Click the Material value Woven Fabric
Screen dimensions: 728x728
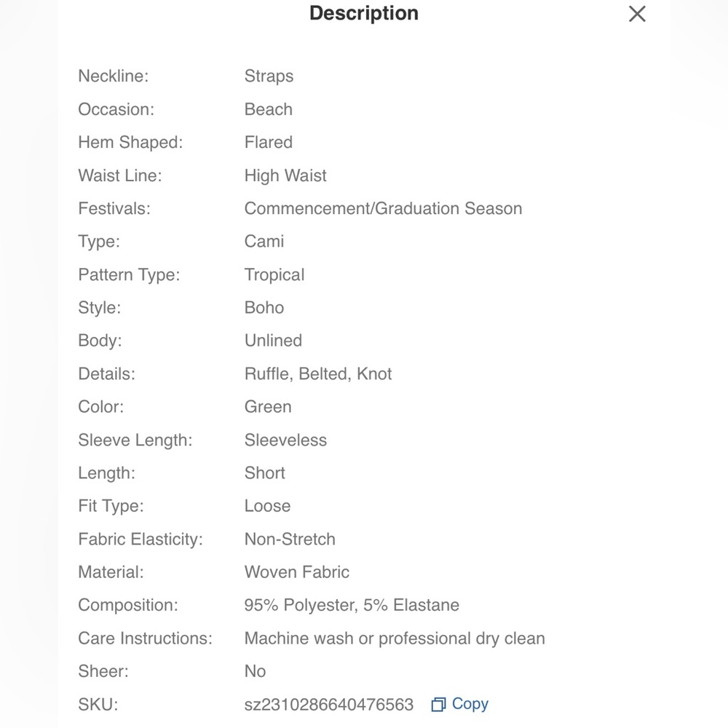tap(297, 572)
